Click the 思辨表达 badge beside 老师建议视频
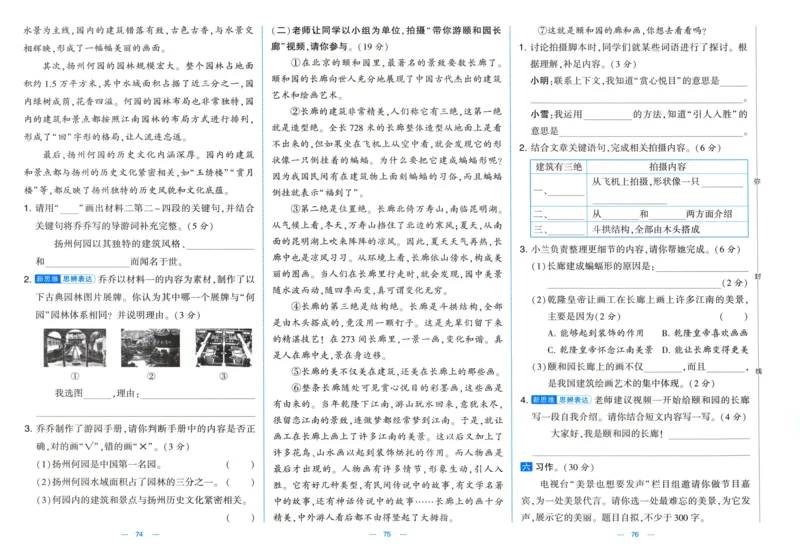Viewport: 800px width, 558px height. pos(574,400)
